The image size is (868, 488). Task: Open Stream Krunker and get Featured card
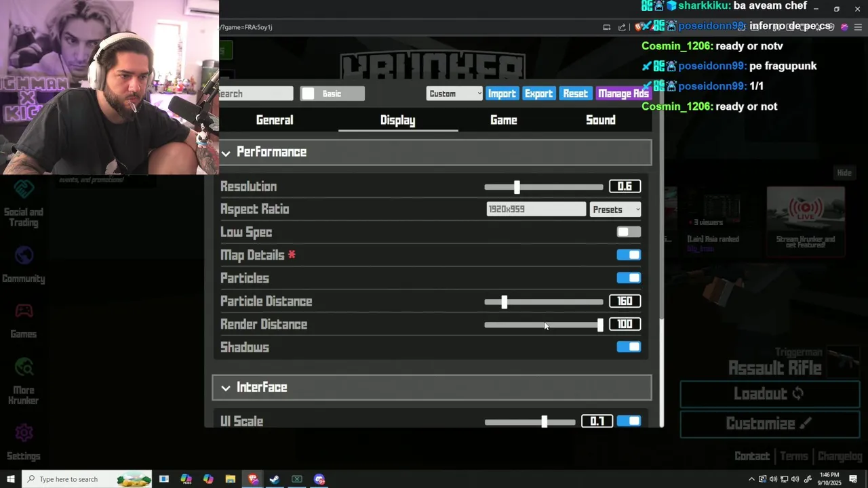point(806,221)
